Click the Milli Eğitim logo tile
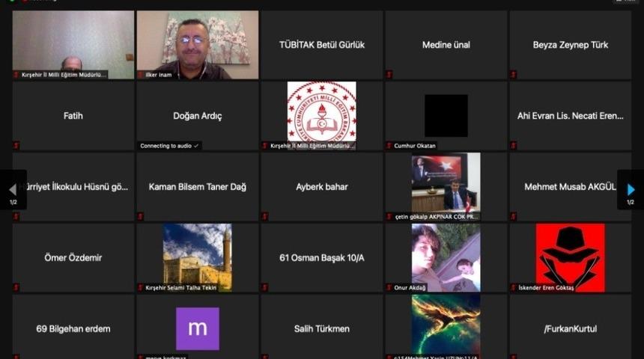Screen dimensions: 644x359 322,112
